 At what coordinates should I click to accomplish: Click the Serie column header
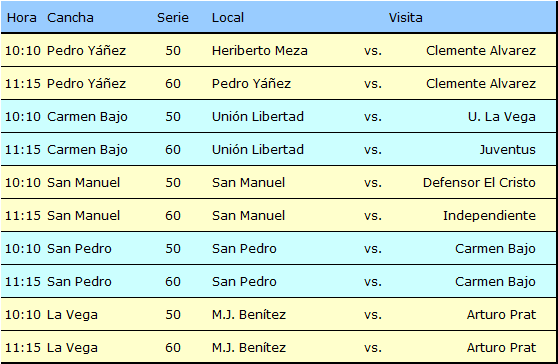point(173,17)
